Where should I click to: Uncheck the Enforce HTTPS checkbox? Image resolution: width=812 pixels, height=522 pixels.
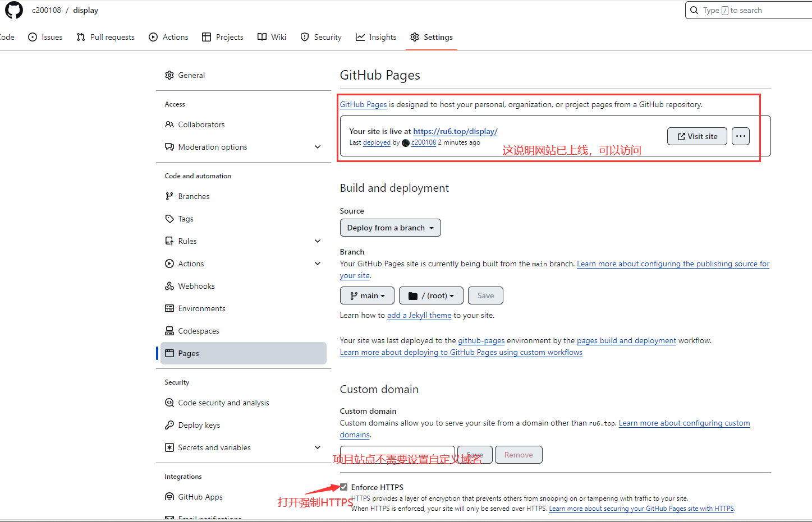pyautogui.click(x=344, y=487)
